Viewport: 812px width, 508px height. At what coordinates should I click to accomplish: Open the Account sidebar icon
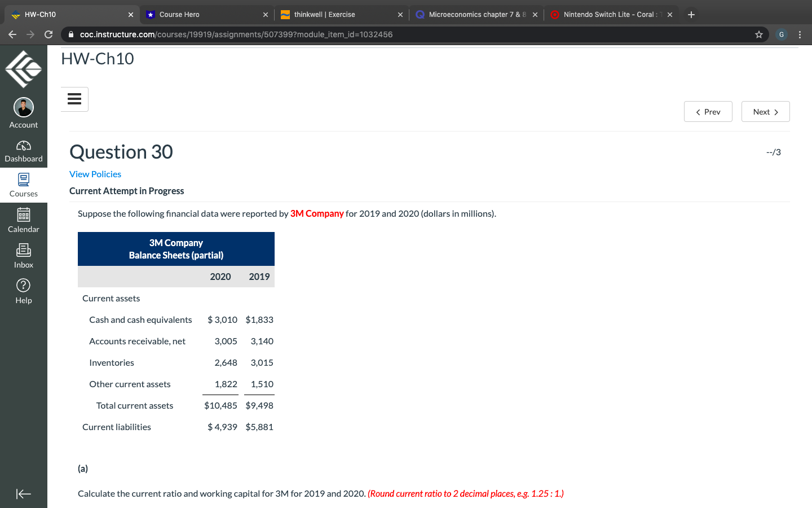pos(23,112)
